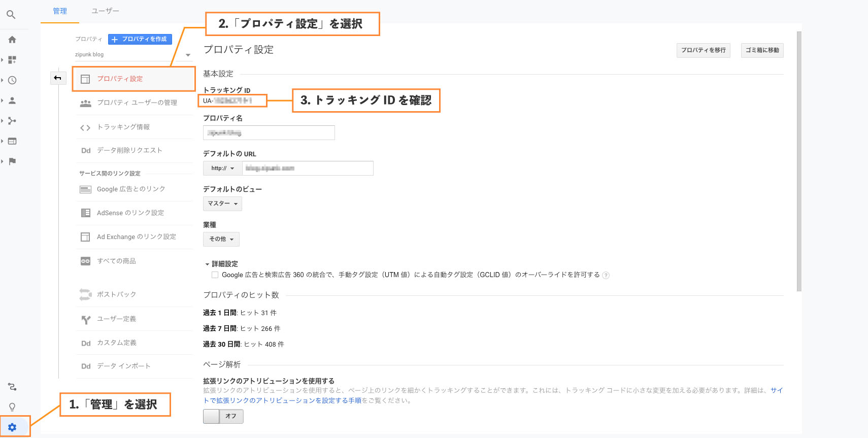This screenshot has width=868, height=438.
Task: Open Audience person icon in sidebar
Action: coord(12,100)
